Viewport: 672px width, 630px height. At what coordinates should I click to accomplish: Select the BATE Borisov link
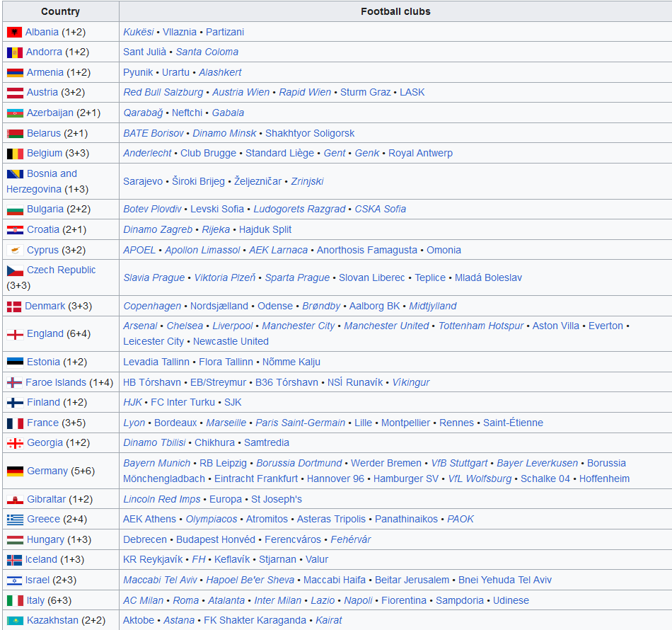point(153,133)
